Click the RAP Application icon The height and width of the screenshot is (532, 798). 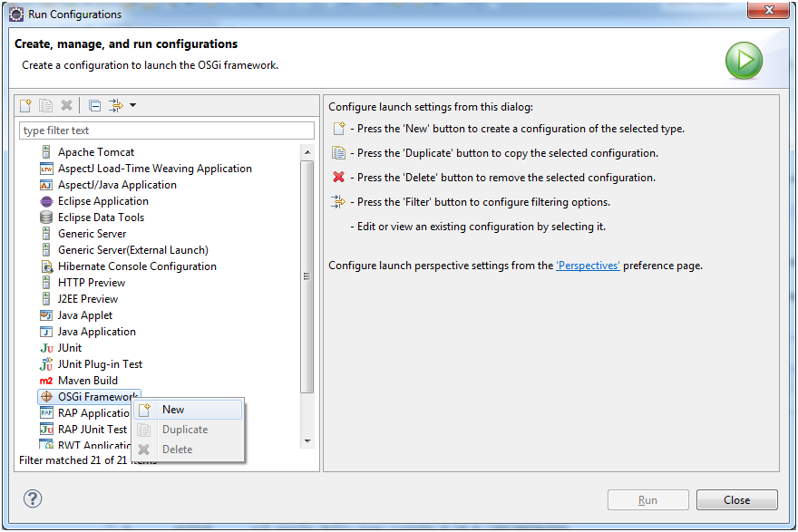pos(46,413)
